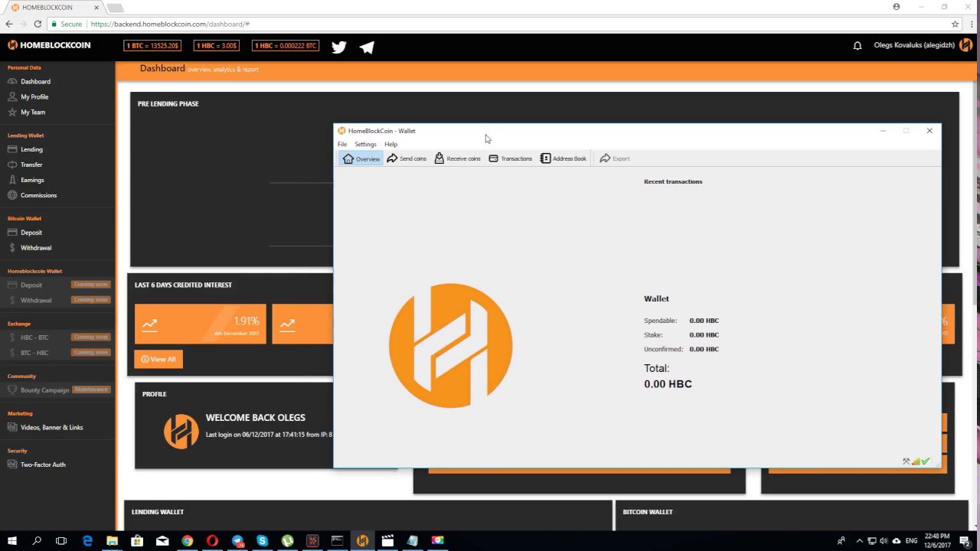Image resolution: width=980 pixels, height=551 pixels.
Task: Bookmark this page with star icon
Action: (955, 24)
